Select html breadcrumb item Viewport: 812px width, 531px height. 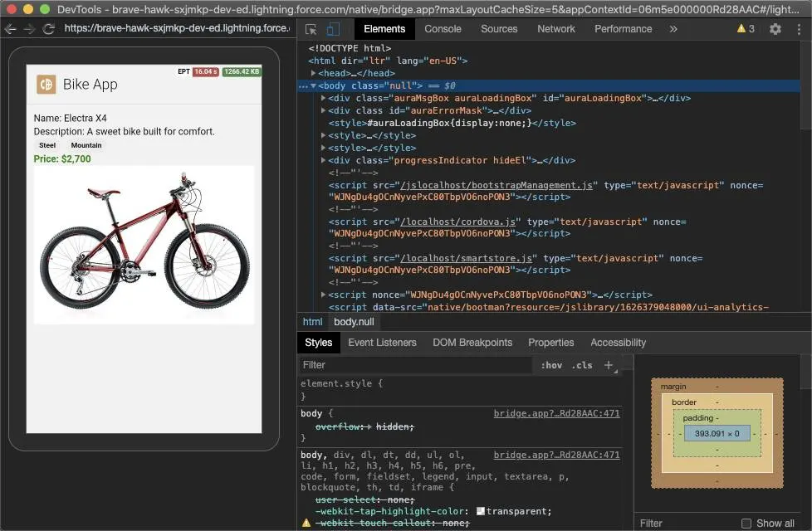(312, 322)
